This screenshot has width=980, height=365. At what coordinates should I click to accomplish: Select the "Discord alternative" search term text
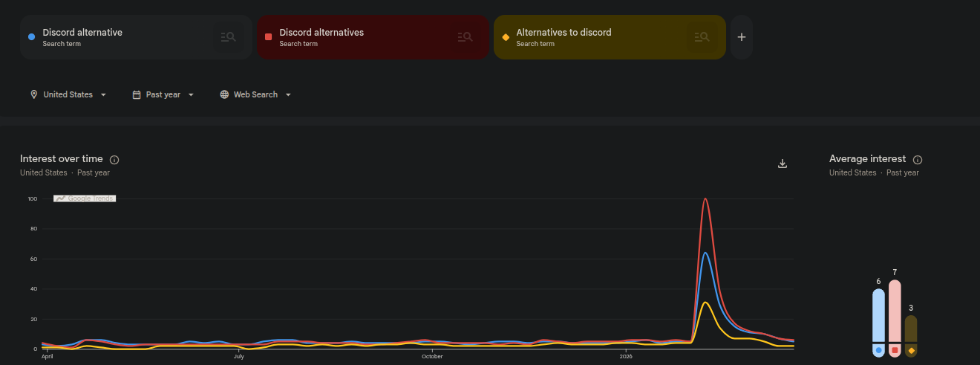[82, 33]
